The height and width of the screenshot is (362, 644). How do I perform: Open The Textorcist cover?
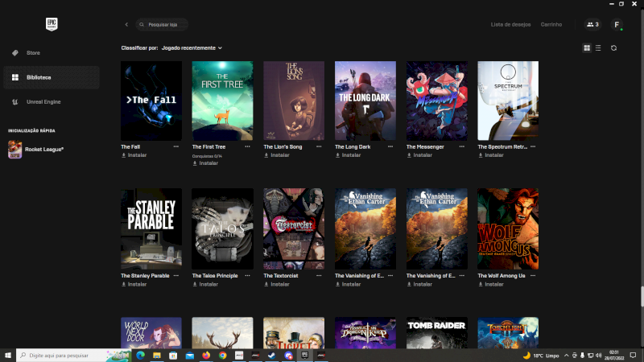pyautogui.click(x=294, y=228)
